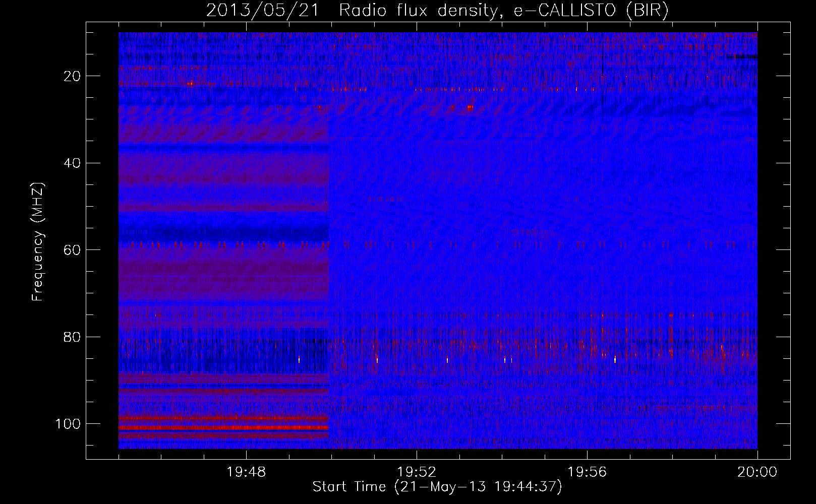Click the '20:00' time tick label
The height and width of the screenshot is (504, 816).
click(757, 472)
